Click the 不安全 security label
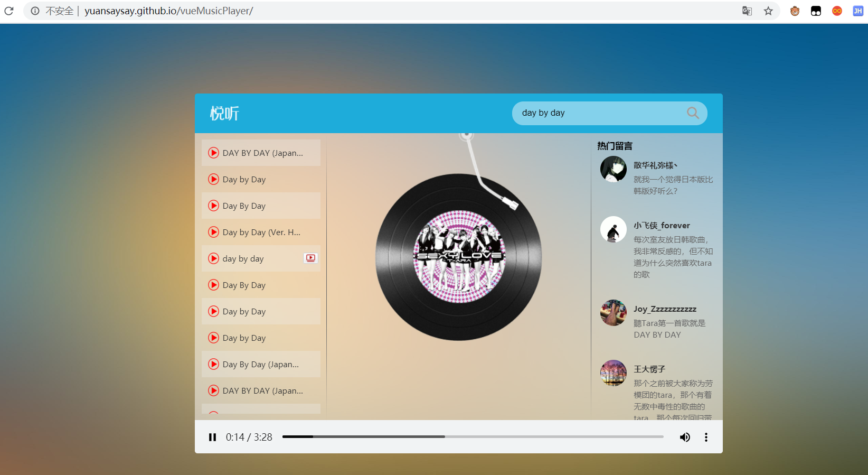The image size is (868, 475). pos(59,11)
